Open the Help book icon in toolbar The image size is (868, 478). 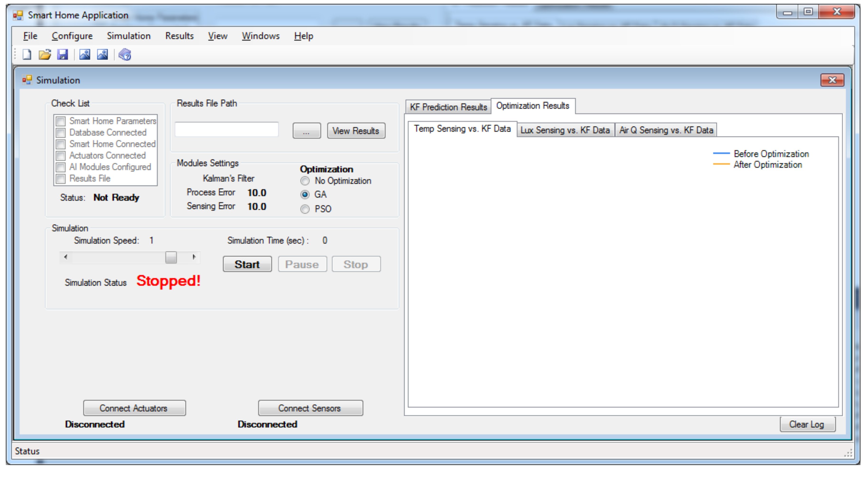pos(125,55)
